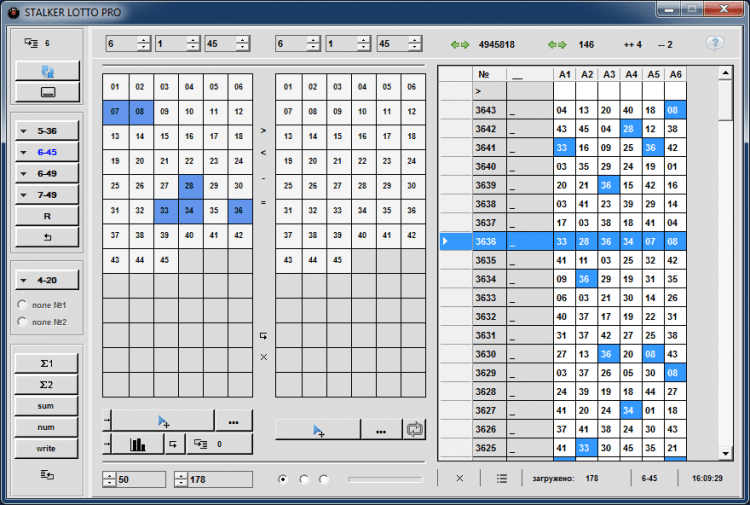Click the X icon in status bar

point(460,479)
